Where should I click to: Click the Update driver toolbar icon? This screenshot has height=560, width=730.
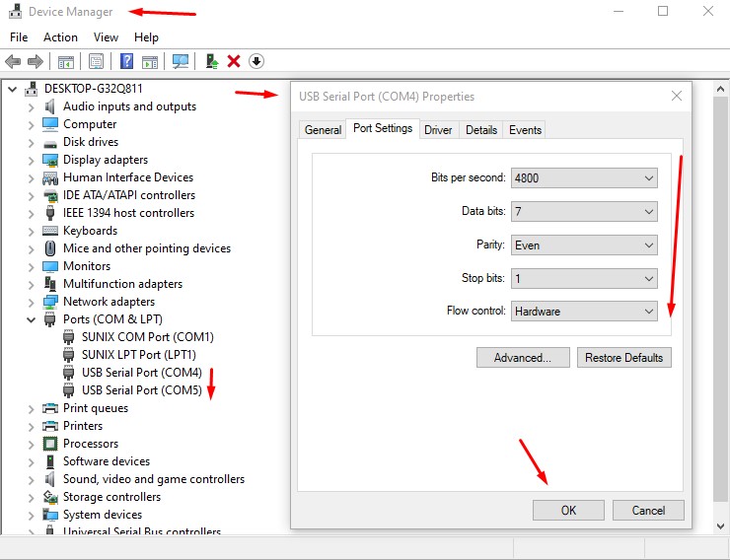(x=212, y=61)
